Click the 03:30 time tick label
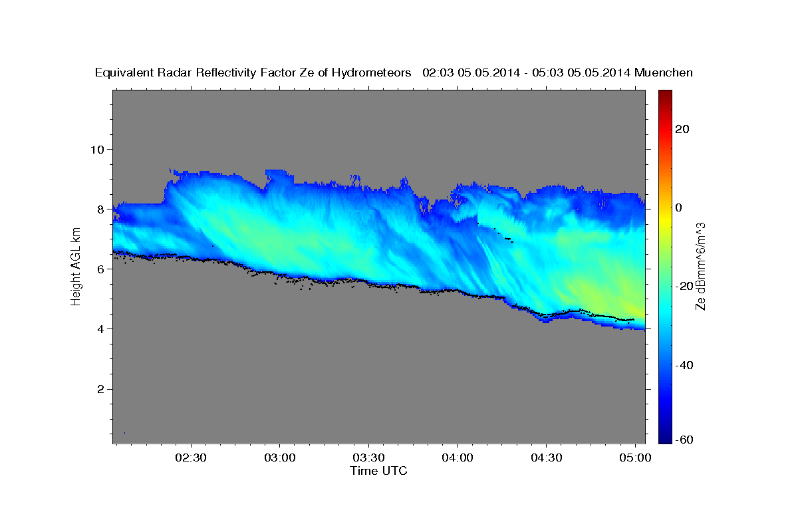The image size is (798, 532). [x=368, y=458]
